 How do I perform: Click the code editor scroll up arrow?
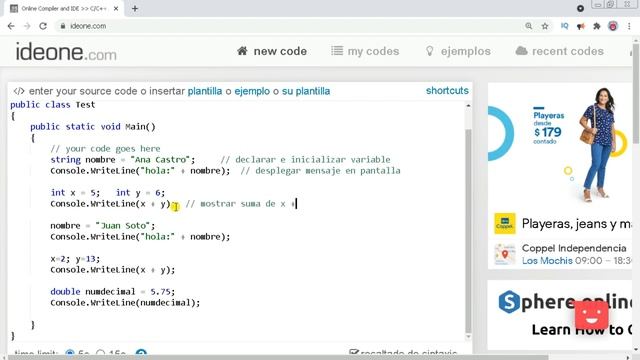tap(468, 106)
